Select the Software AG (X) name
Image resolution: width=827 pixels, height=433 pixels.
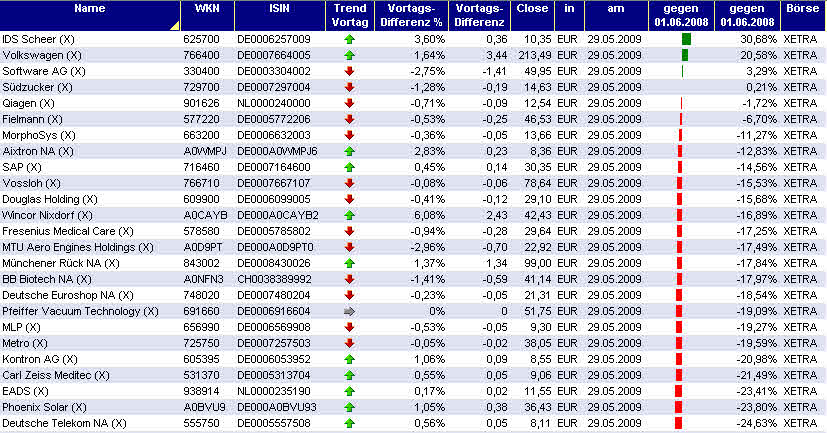point(44,71)
